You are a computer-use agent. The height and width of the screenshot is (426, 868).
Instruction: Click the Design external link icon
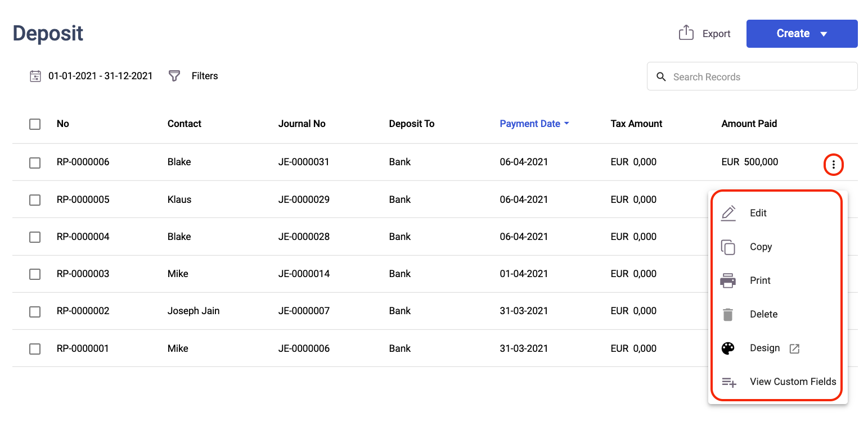(794, 348)
